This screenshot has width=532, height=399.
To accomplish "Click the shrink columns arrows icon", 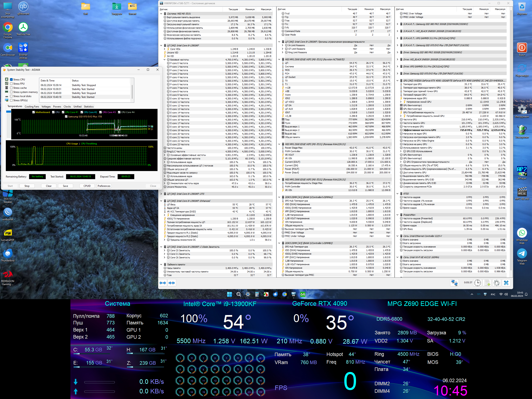I will tap(172, 283).
